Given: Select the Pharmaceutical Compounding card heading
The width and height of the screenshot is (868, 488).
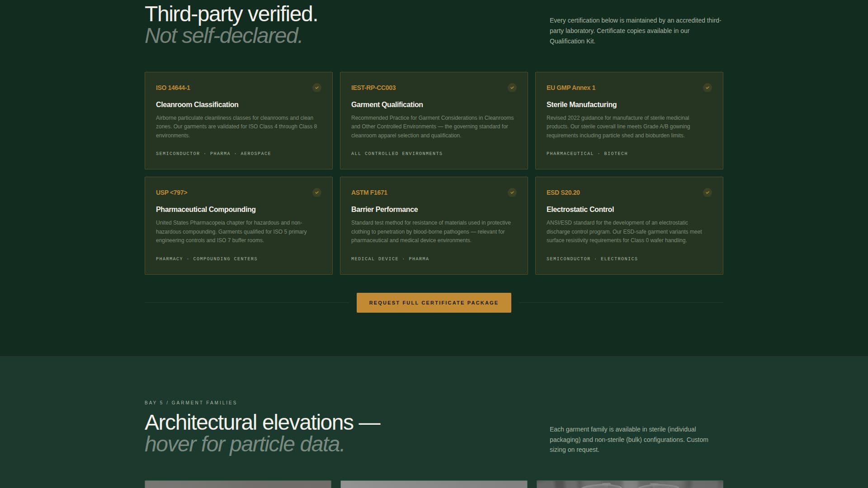Looking at the screenshot, I should point(206,209).
